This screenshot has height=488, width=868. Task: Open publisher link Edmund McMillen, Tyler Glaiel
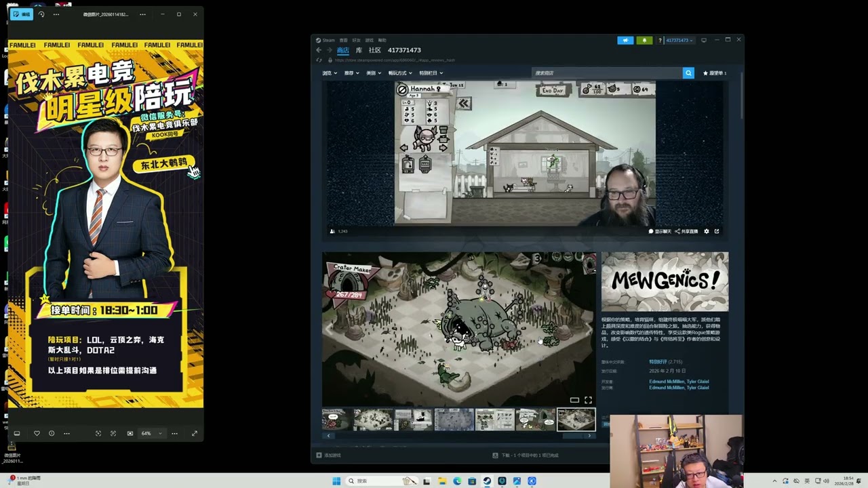pyautogui.click(x=679, y=388)
